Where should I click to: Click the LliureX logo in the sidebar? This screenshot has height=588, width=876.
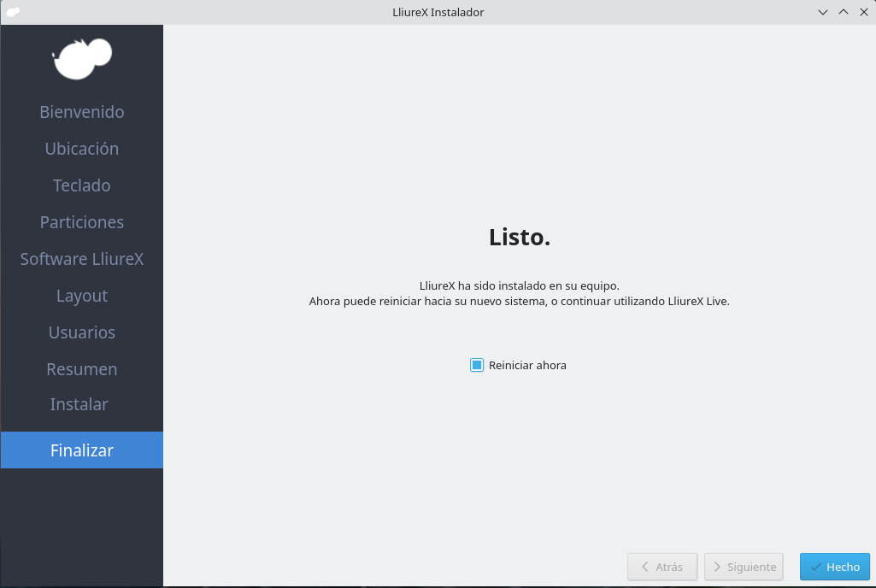pyautogui.click(x=82, y=58)
